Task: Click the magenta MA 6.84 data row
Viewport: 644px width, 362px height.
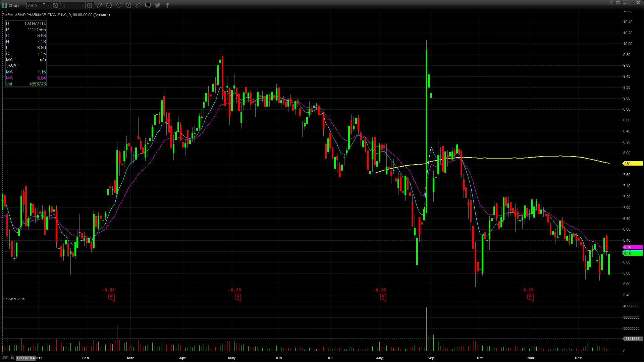Action: 26,78
